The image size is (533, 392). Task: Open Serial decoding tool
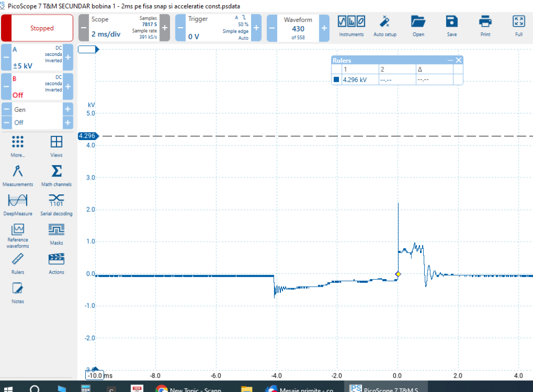coord(56,205)
